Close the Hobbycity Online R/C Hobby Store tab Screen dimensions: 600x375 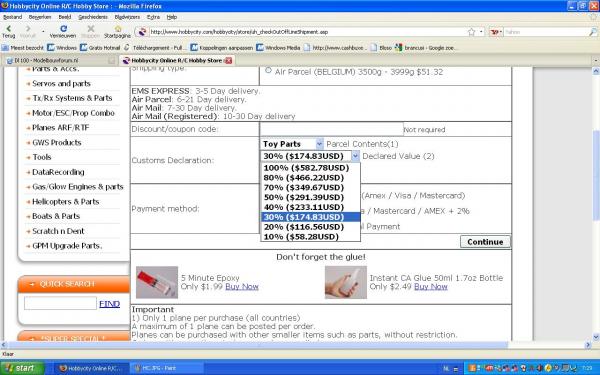pos(228,60)
